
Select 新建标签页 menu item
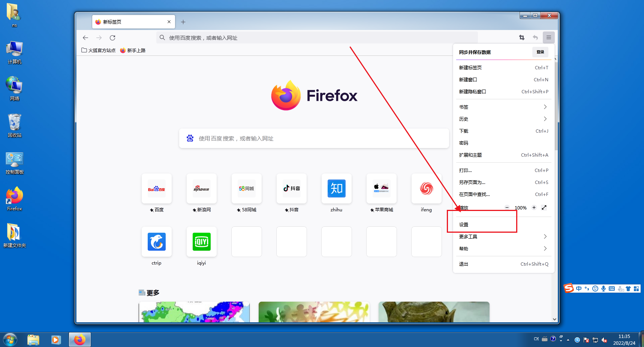click(503, 68)
